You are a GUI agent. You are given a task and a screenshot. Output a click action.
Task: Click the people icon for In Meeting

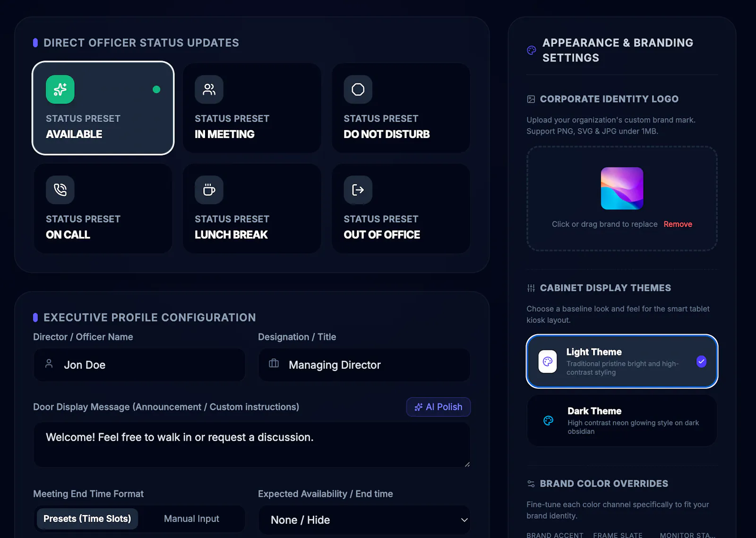[209, 89]
